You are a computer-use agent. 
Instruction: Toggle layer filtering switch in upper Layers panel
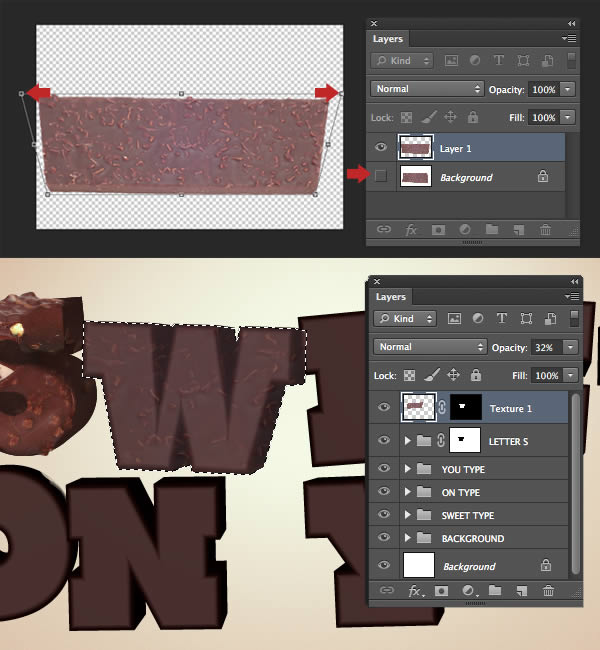pyautogui.click(x=571, y=61)
